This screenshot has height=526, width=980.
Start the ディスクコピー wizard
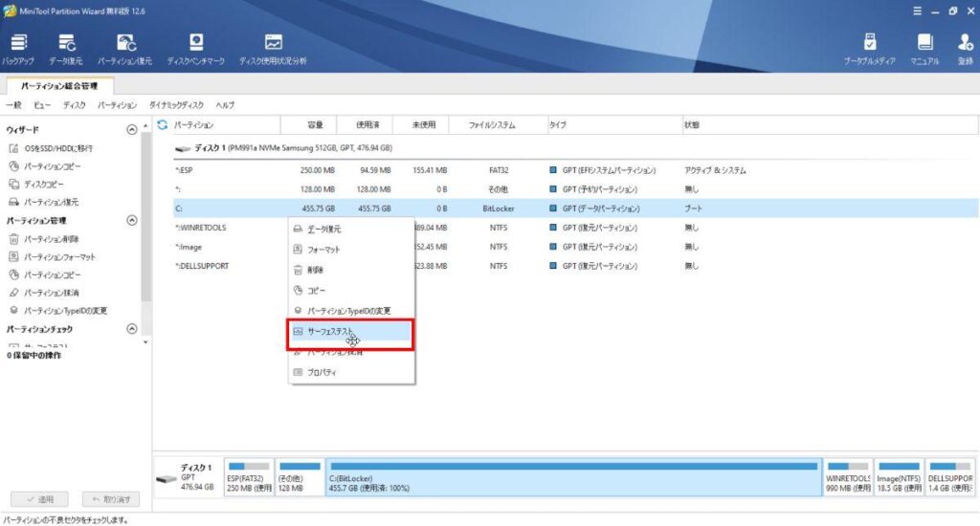[37, 185]
